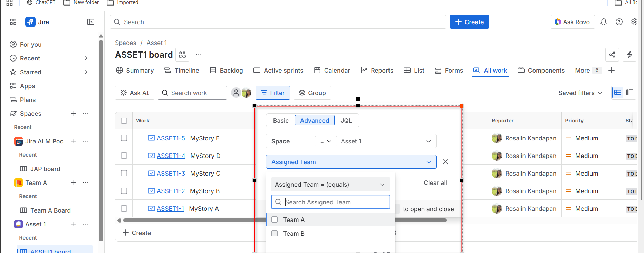This screenshot has height=253, width=644.
Task: Check the box for ASSET1-3 row
Action: 124,173
